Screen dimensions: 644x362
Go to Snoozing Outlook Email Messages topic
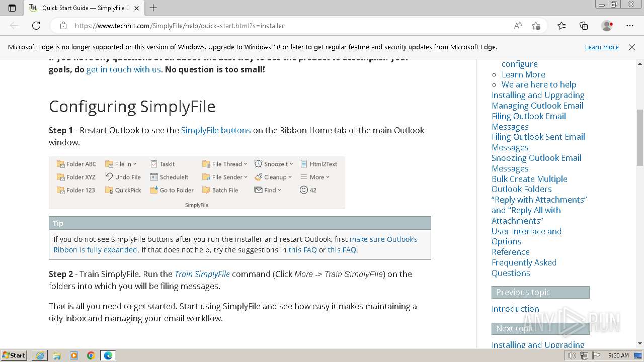click(536, 163)
